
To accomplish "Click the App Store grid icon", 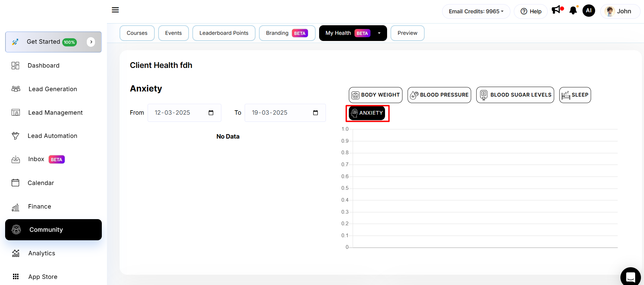I will point(16,276).
